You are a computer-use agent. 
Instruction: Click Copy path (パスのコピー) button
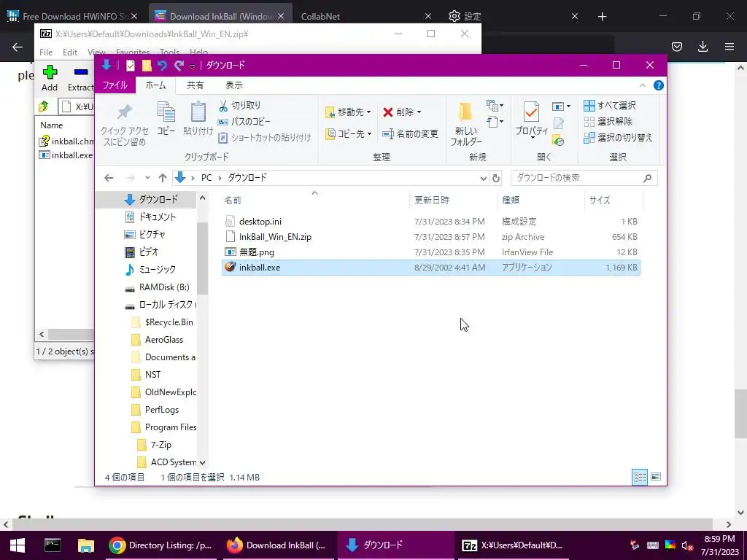(244, 122)
